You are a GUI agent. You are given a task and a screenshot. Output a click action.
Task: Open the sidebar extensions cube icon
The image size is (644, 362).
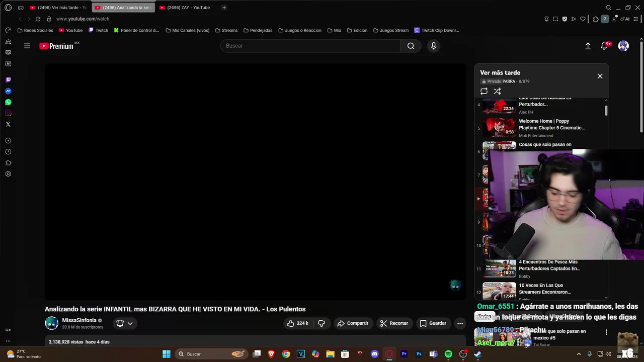point(8,163)
